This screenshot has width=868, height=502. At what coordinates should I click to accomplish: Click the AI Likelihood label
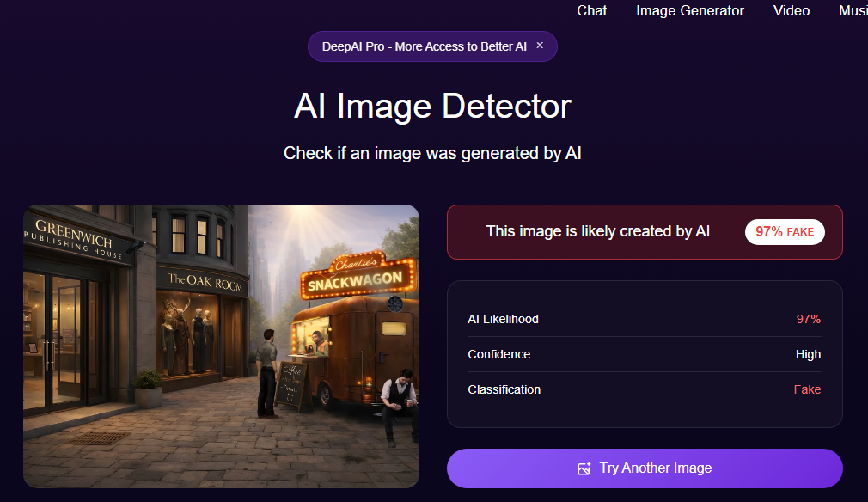pos(504,320)
